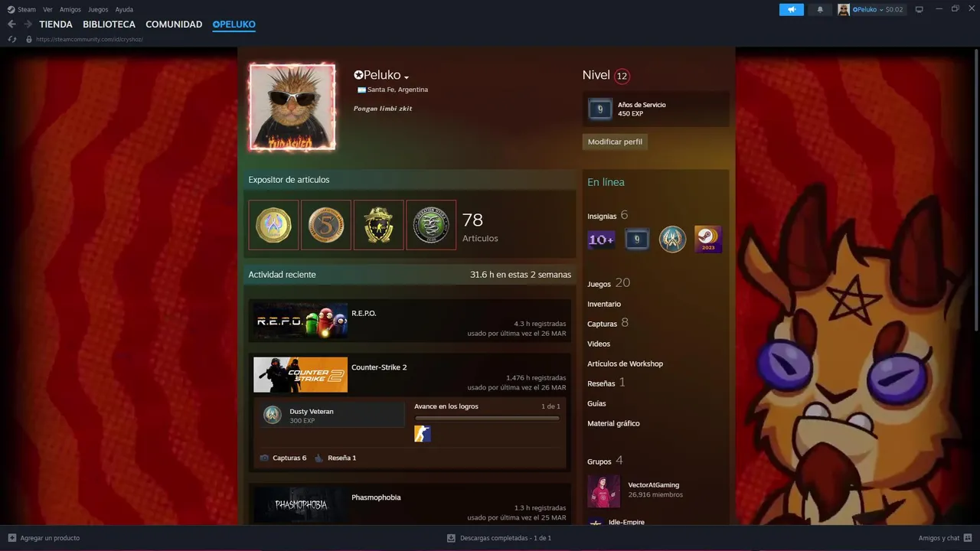Open Friends and chat icon
The width and height of the screenshot is (980, 551).
pos(968,538)
